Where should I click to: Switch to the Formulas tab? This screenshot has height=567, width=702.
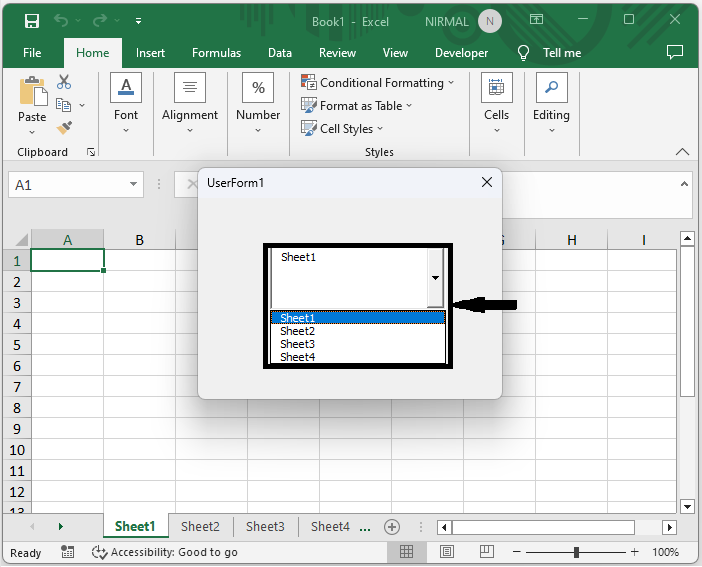216,53
